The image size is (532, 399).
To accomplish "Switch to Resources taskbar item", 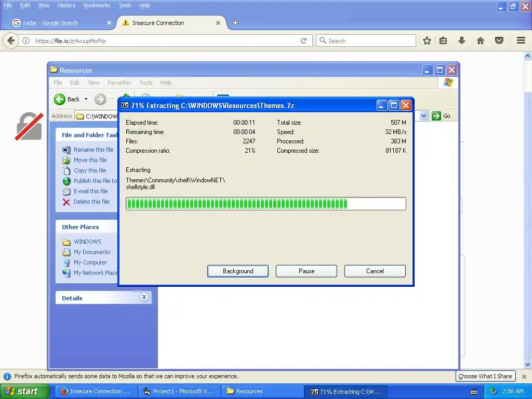I will point(262,391).
